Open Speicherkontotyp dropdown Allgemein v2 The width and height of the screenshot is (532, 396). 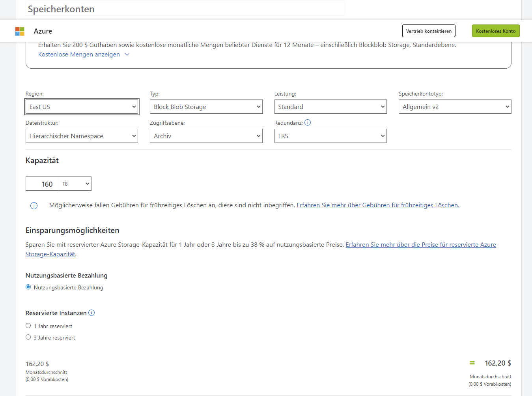455,107
